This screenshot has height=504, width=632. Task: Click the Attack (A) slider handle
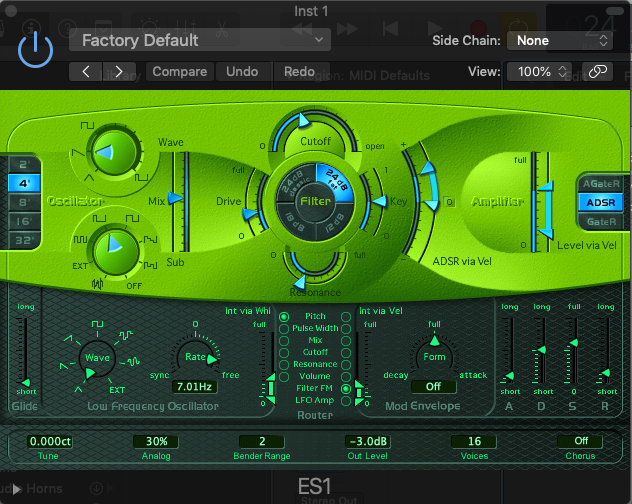click(x=510, y=376)
